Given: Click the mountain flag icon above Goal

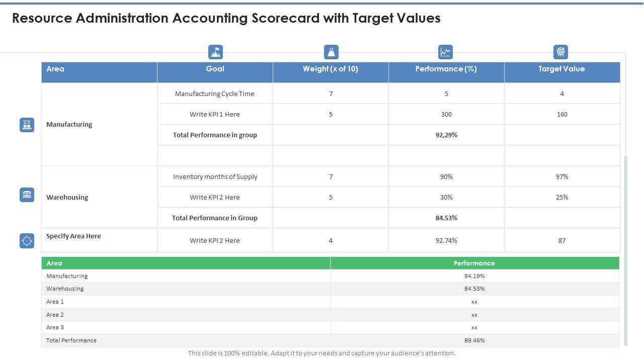Looking at the screenshot, I should tap(215, 52).
